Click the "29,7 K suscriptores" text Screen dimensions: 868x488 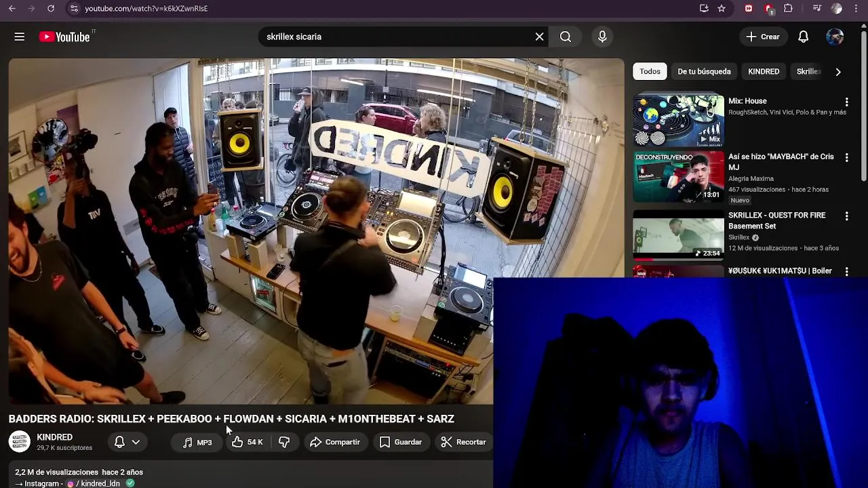click(x=64, y=448)
